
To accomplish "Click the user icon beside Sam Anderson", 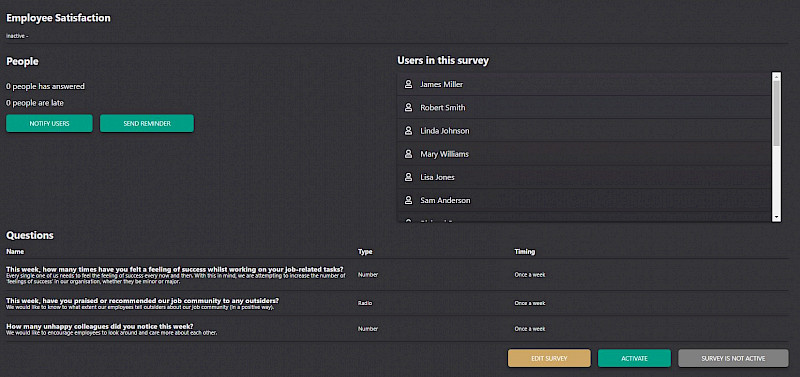I will click(x=408, y=200).
